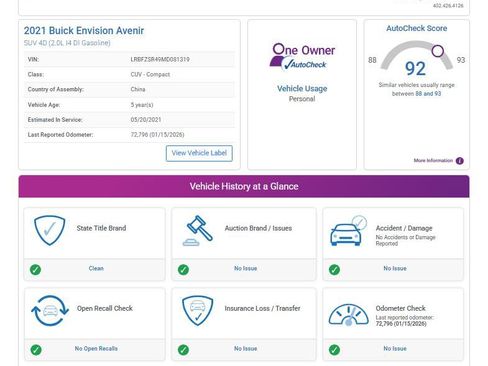Click the No Open Recalls status text
This screenshot has height=366, width=488.
click(96, 349)
